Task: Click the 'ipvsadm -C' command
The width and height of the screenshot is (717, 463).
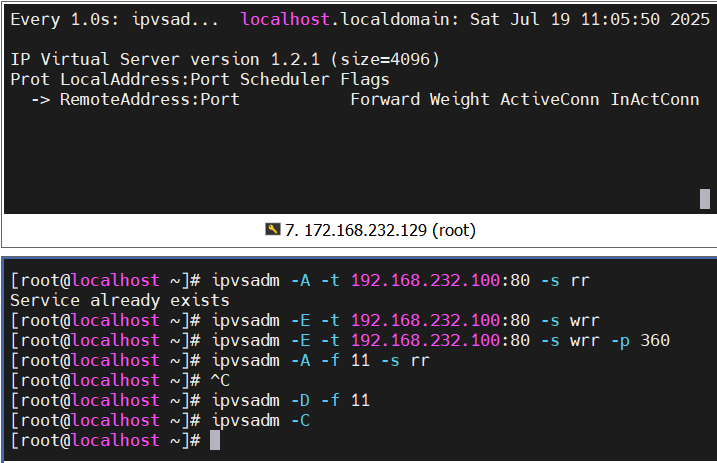Action: (261, 421)
